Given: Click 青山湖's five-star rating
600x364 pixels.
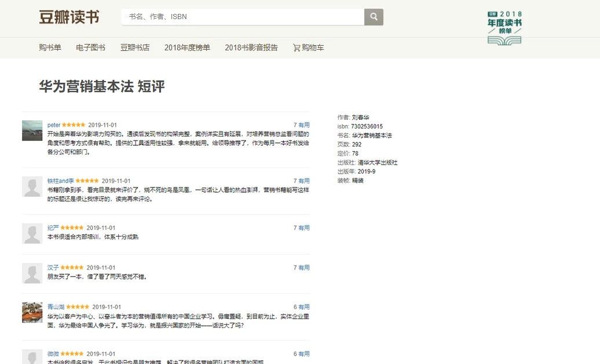Looking at the screenshot, I should tap(78, 307).
